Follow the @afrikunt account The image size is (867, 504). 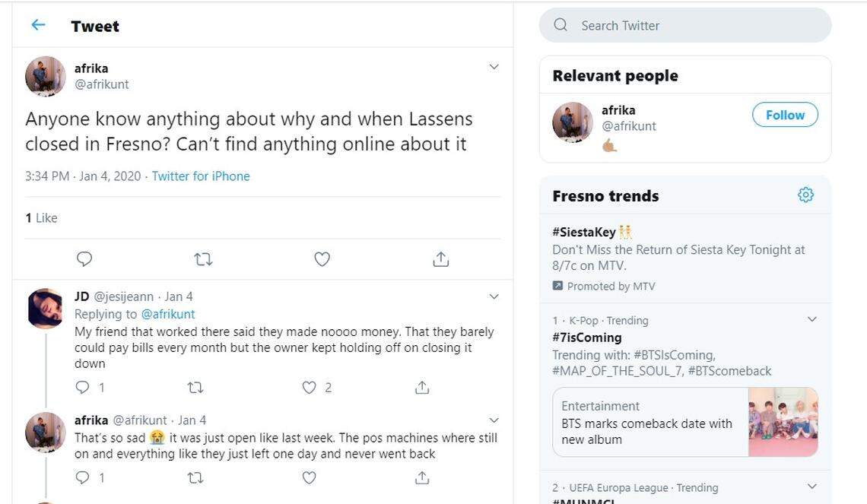[x=785, y=115]
